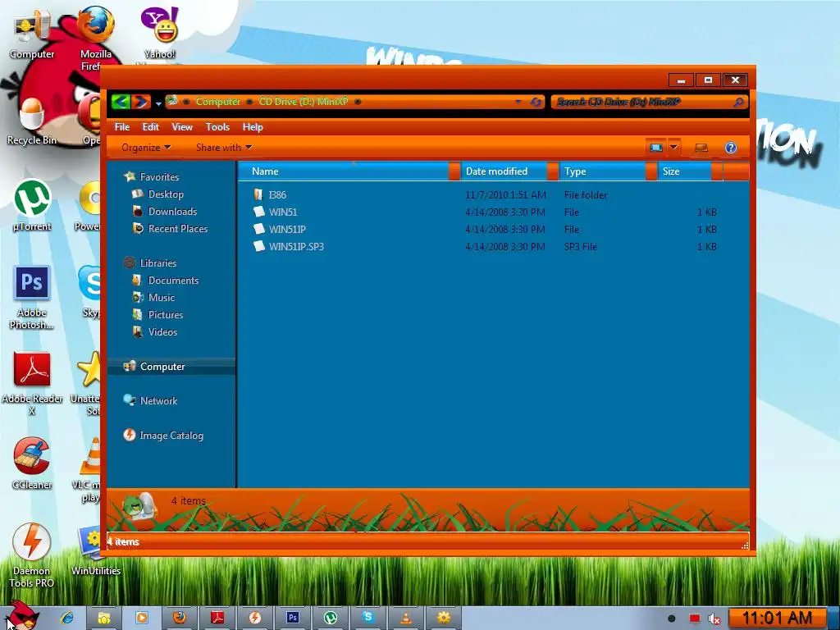
Task: Click the 11:01 AM taskbar clock
Action: pos(778,618)
